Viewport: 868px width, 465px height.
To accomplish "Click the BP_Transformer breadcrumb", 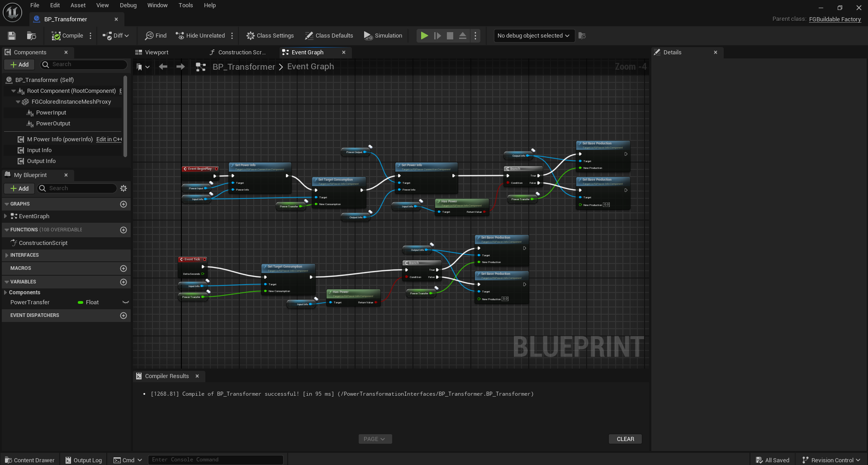I will coord(244,67).
